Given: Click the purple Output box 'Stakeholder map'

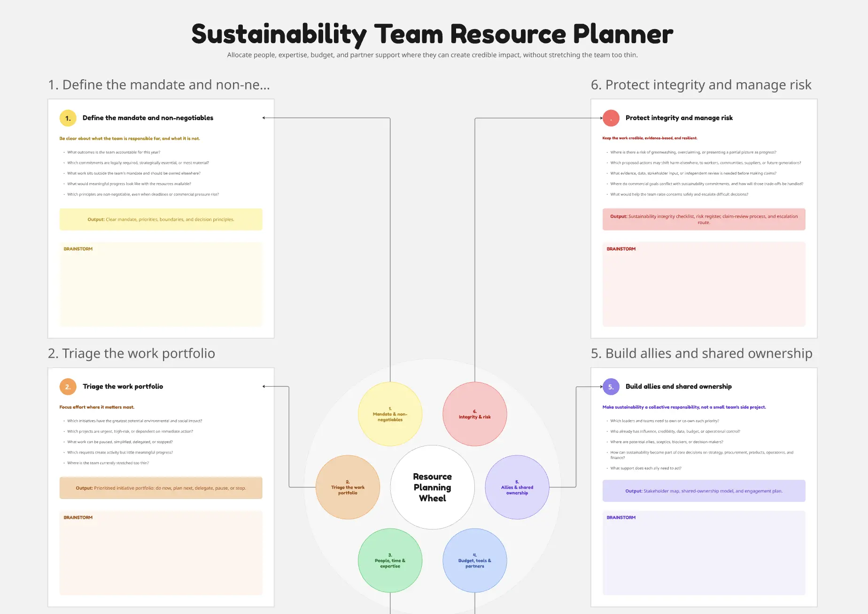Looking at the screenshot, I should click(704, 491).
